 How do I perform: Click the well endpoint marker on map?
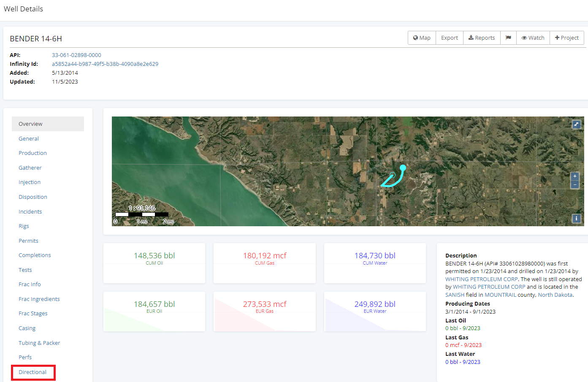coord(403,168)
